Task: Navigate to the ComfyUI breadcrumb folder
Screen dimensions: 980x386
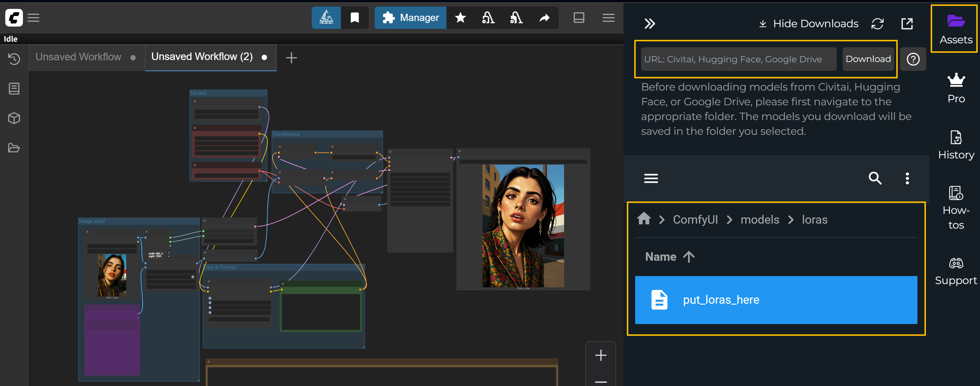Action: [x=695, y=220]
